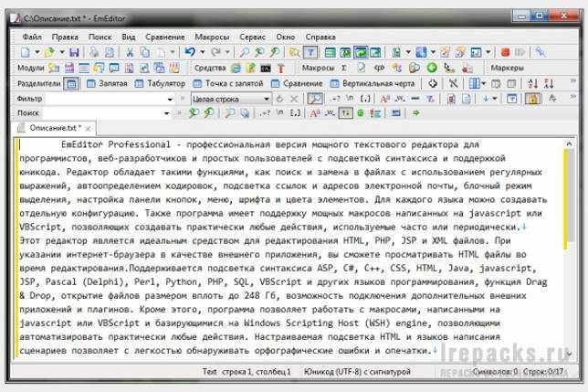
Task: Toggle the lock icon in the filter bar
Action: (x=532, y=99)
